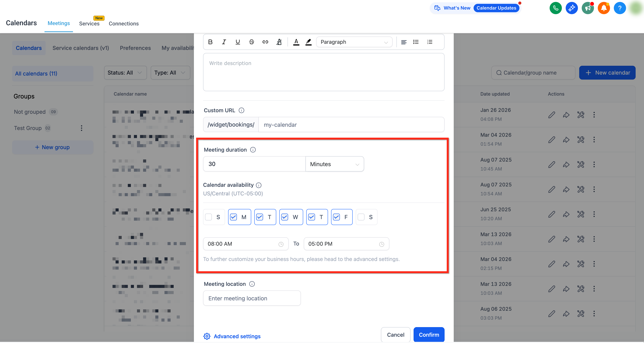Viewport: 644px width, 343px height.
Task: Choose the numbered list icon
Action: (x=429, y=42)
